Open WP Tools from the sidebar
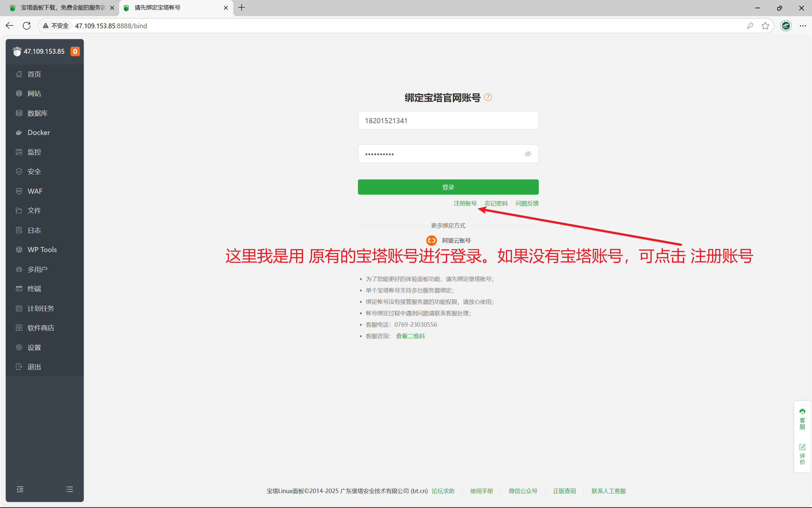Screen dimensions: 812x508 tap(42, 249)
